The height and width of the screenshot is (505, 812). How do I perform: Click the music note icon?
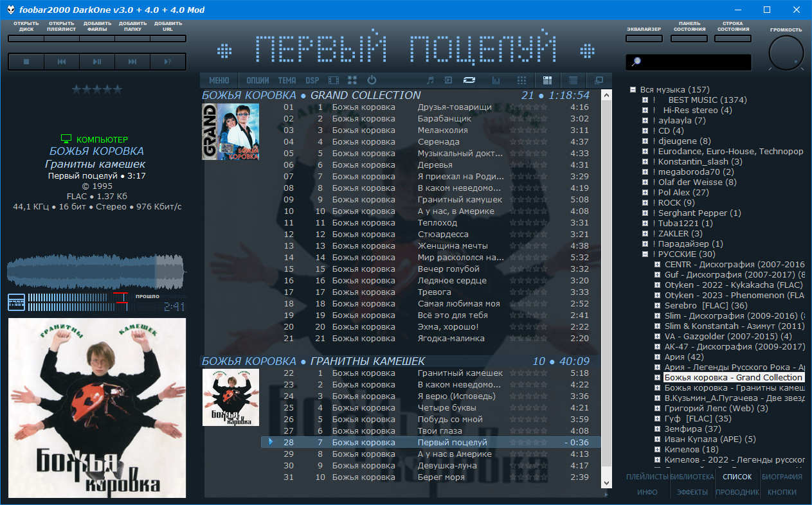pos(431,80)
